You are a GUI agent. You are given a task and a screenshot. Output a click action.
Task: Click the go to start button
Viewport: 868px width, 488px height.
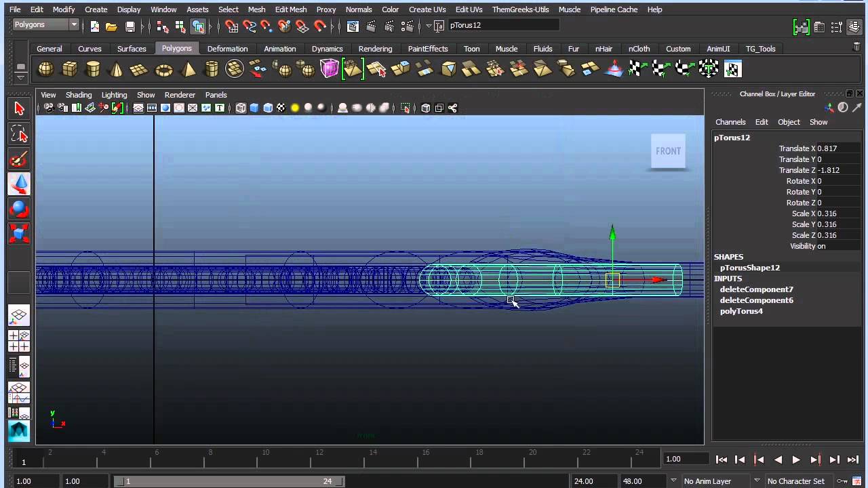[722, 460]
